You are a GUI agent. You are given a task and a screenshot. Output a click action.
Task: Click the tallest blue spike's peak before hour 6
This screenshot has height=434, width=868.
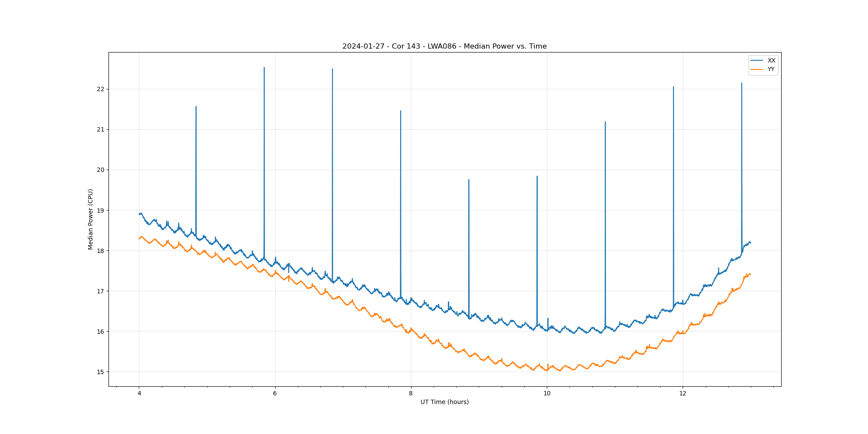click(264, 68)
